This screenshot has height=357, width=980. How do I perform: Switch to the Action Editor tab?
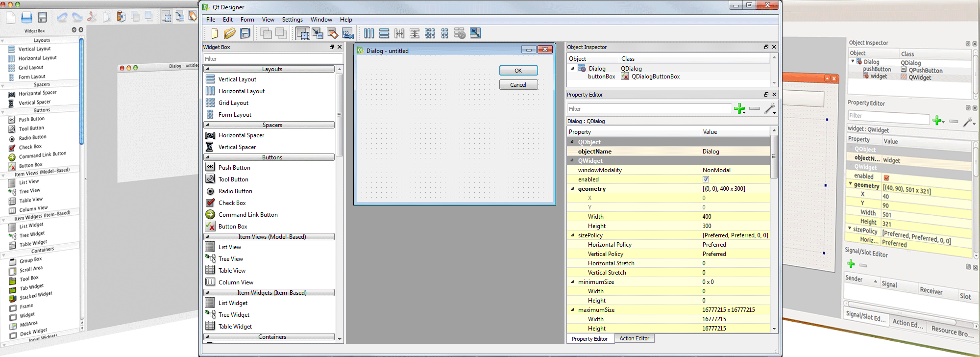coord(634,338)
